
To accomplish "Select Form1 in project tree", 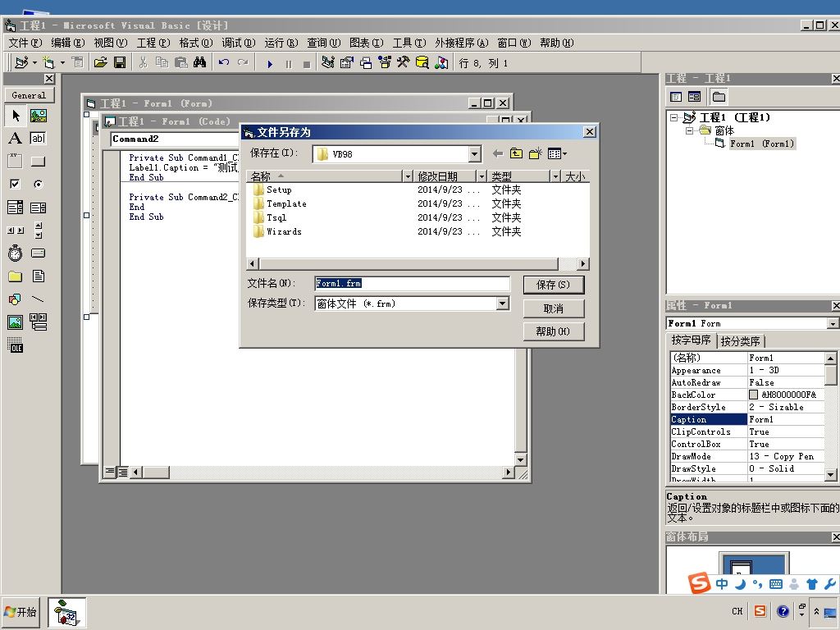I will tap(762, 144).
